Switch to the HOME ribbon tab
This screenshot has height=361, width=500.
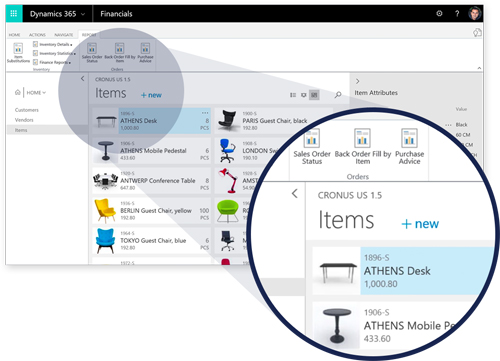[x=14, y=35]
